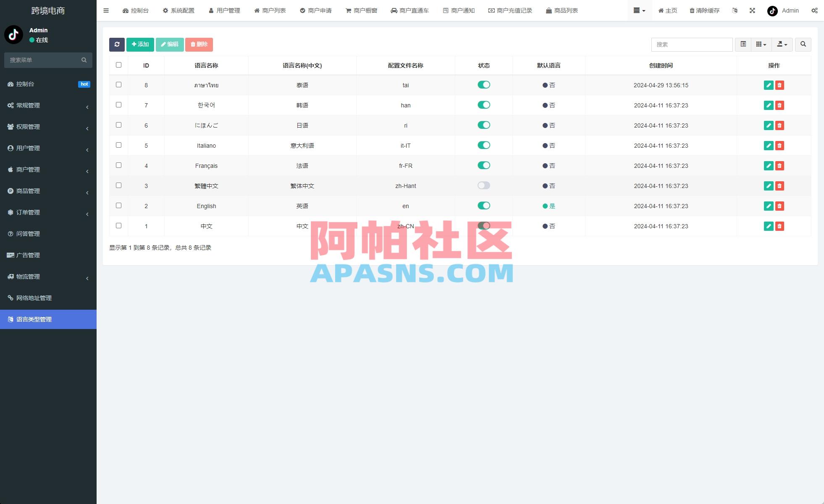Open the columns visibility dropdown above table
The height and width of the screenshot is (504, 824).
[761, 44]
